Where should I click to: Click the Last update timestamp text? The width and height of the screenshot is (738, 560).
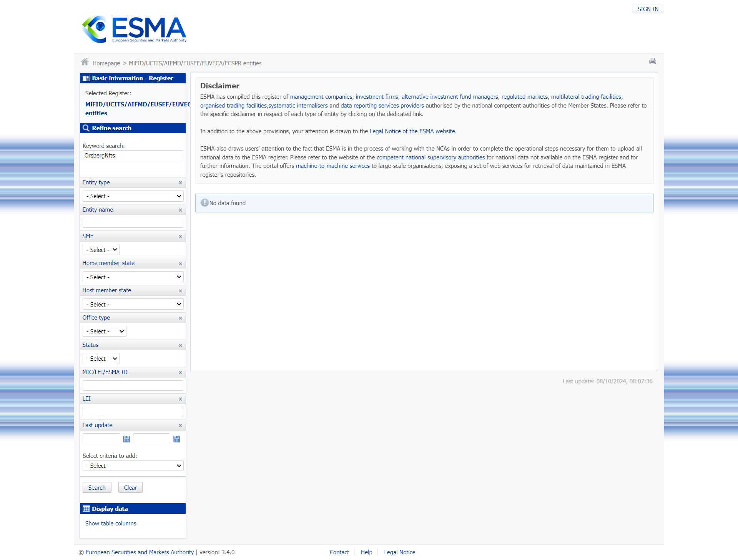(x=608, y=381)
